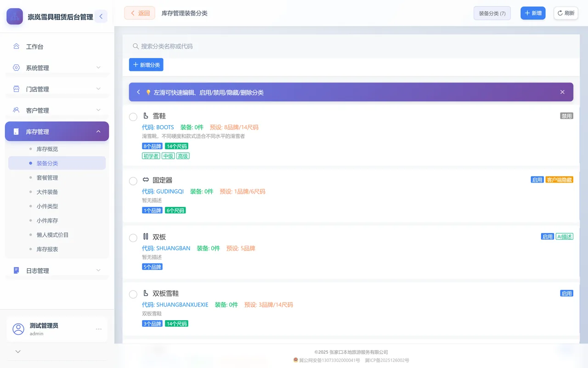Viewport: 588px width, 368px height.
Task: Click the binding icon beside 固定器
Action: (146, 179)
